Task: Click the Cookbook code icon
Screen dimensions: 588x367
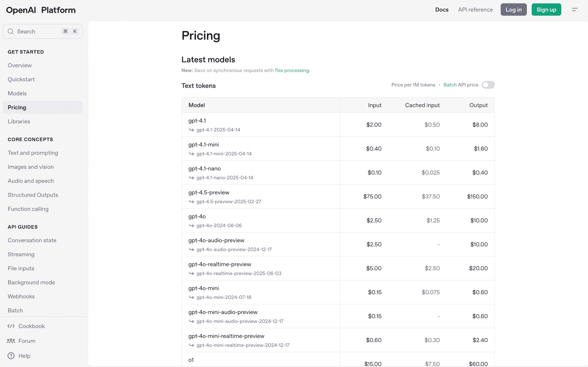Action: tap(11, 326)
